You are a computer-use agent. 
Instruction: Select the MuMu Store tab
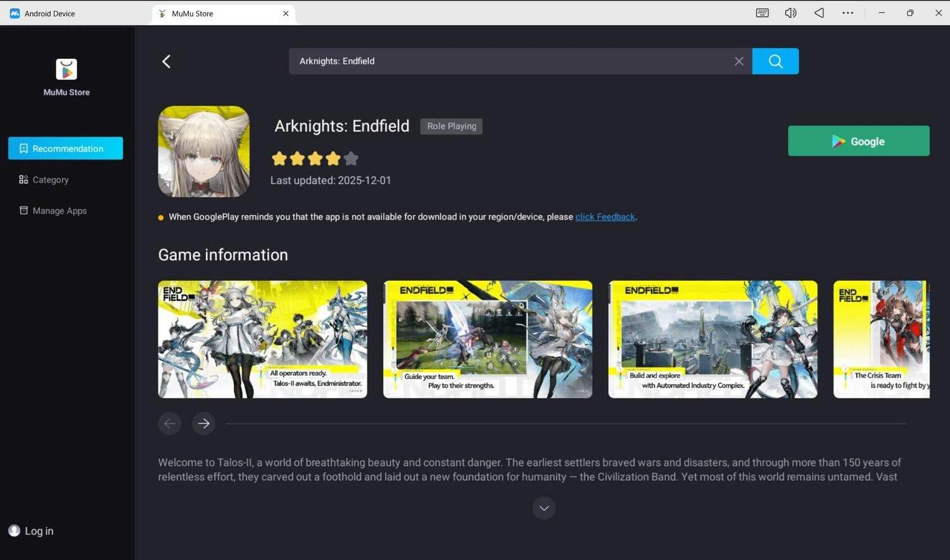click(x=192, y=13)
